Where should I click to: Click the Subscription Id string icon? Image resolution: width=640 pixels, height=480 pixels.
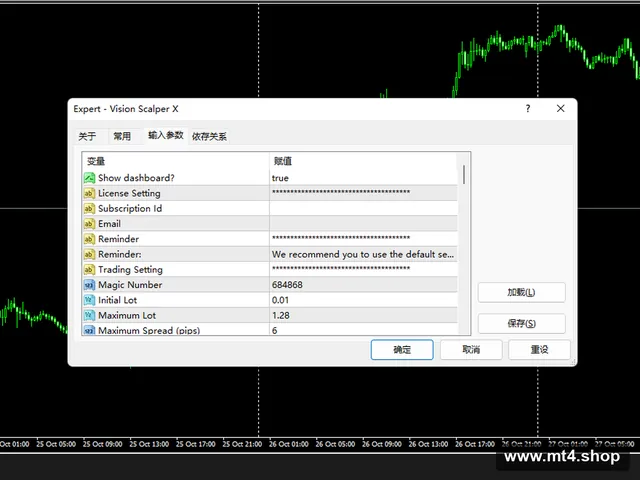click(89, 209)
